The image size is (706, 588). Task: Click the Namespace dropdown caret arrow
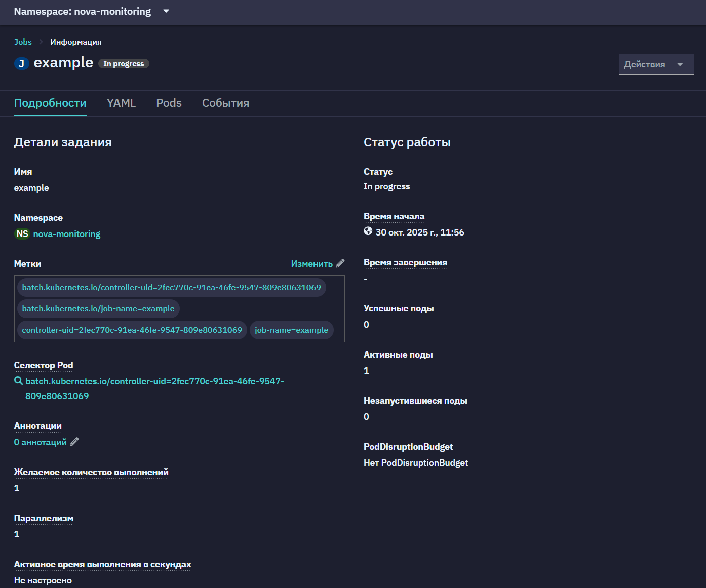click(166, 11)
